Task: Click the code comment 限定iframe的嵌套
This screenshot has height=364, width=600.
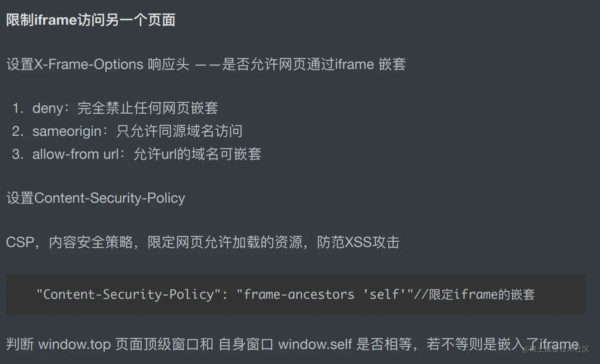Action: tap(481, 295)
